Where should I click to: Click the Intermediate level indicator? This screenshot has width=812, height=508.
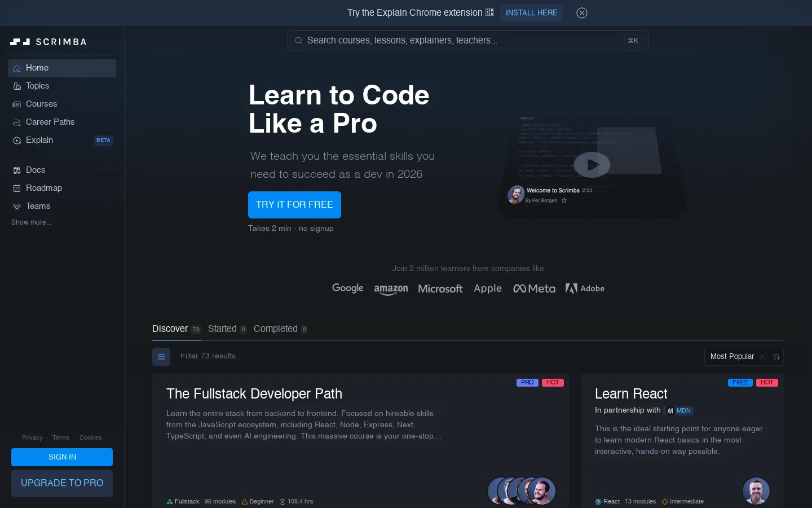[x=683, y=501]
